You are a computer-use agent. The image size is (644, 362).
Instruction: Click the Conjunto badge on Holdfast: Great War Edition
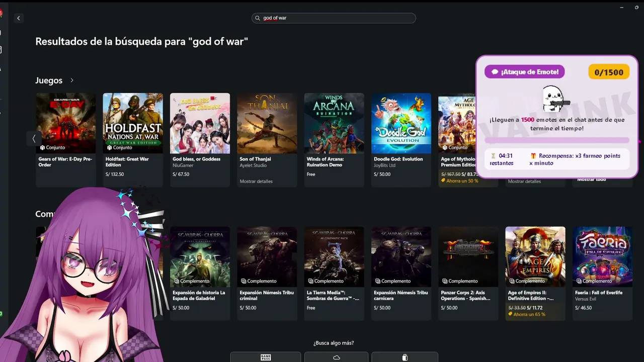(x=120, y=147)
